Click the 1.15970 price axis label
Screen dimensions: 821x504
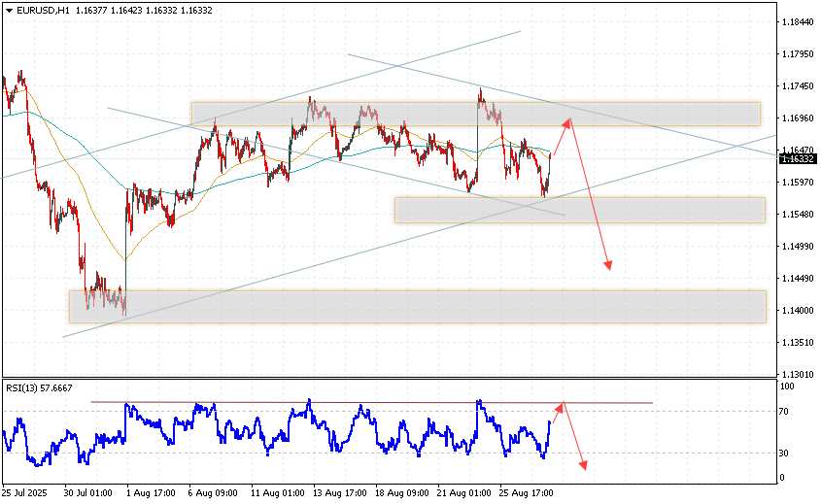[798, 183]
